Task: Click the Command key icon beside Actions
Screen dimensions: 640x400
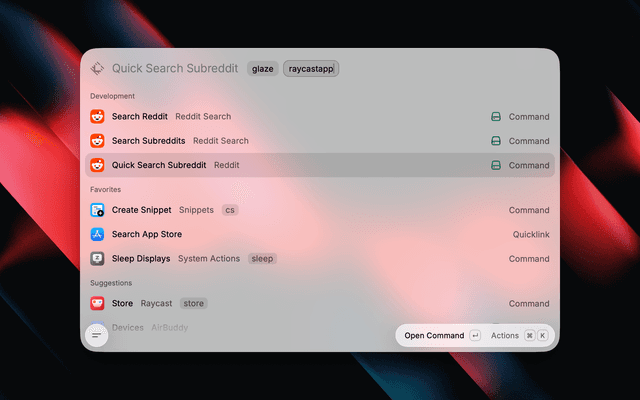Action: (529, 336)
